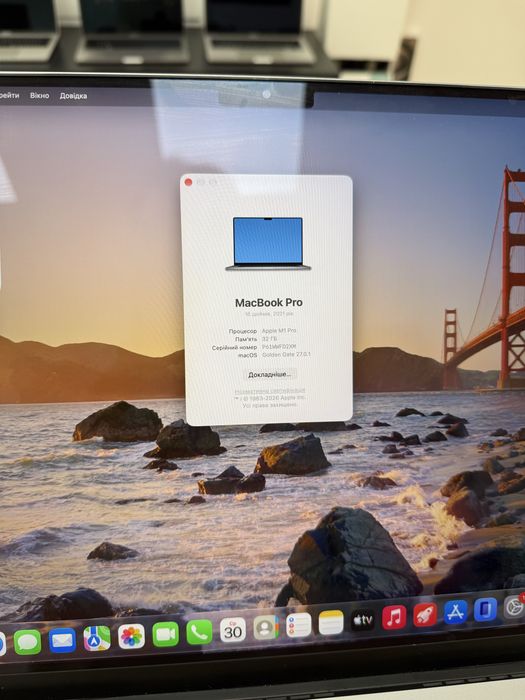Screen dimensions: 525x700
Task: Open Calendar showing date 30
Action: 233,629
